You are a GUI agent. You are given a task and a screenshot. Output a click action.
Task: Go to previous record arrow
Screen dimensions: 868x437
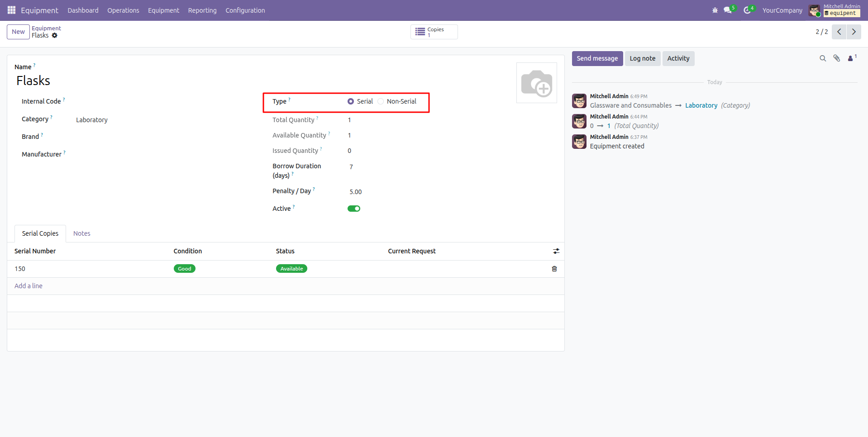tap(839, 32)
